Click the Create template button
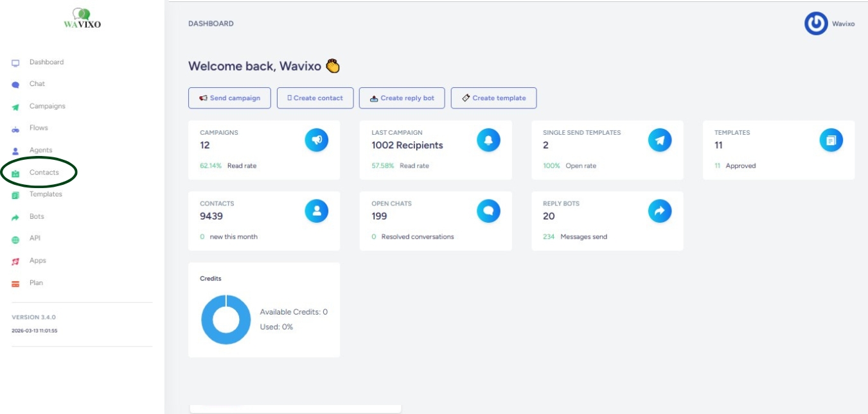Screen dimensions: 868x414 pos(493,98)
